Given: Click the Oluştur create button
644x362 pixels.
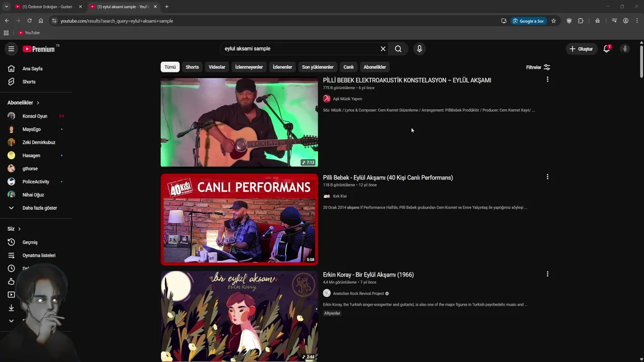Looking at the screenshot, I should pyautogui.click(x=581, y=49).
